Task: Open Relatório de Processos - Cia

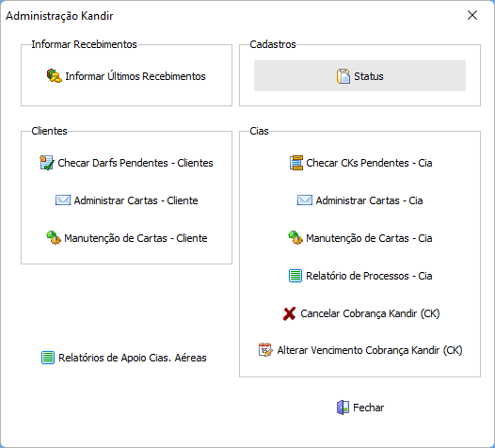Action: [x=360, y=276]
